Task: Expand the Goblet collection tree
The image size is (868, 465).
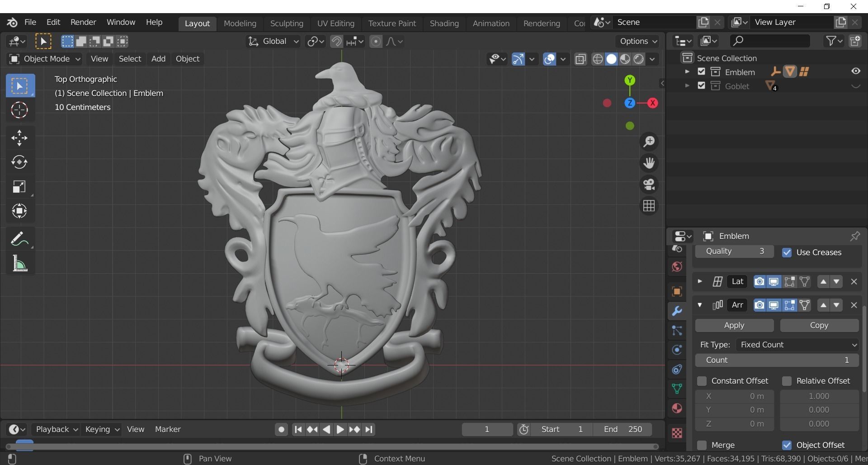Action: pyautogui.click(x=687, y=85)
